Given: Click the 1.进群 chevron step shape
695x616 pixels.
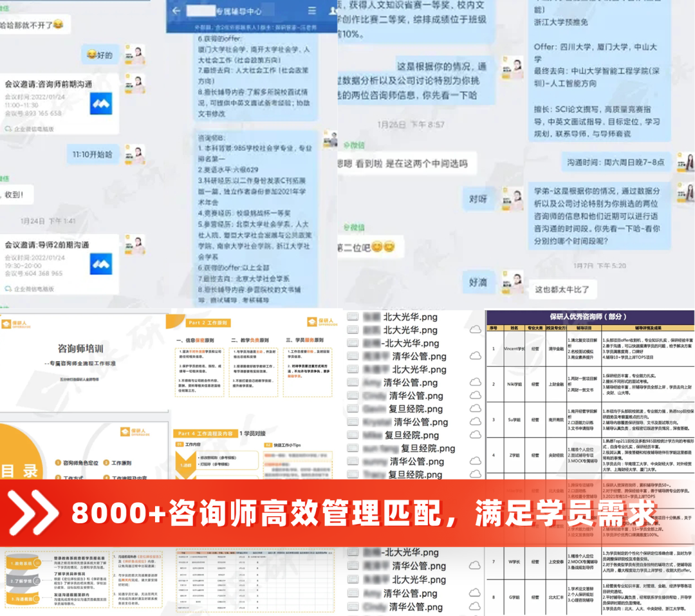Looking at the screenshot, I should pyautogui.click(x=186, y=464).
